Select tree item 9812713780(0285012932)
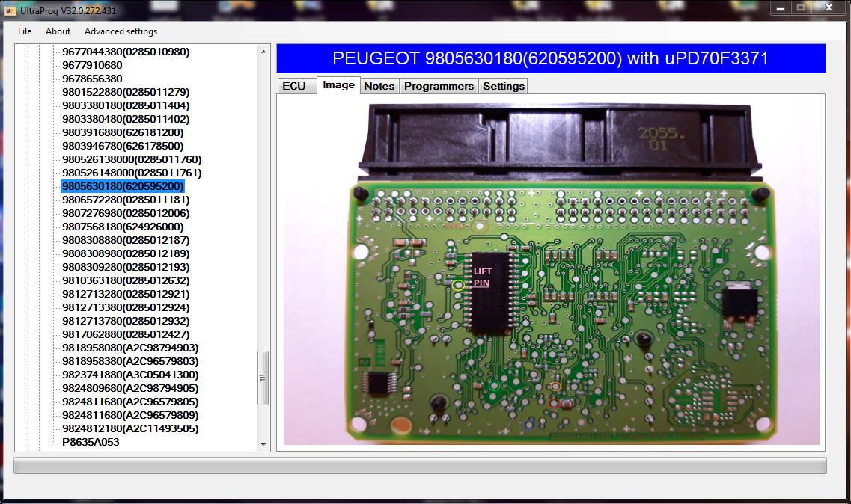The image size is (851, 504). [126, 322]
